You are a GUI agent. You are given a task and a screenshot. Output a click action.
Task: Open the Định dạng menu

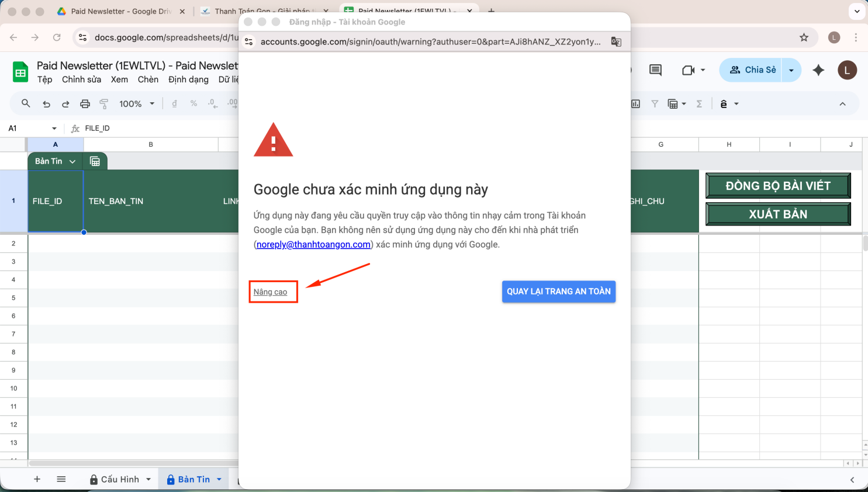click(188, 79)
